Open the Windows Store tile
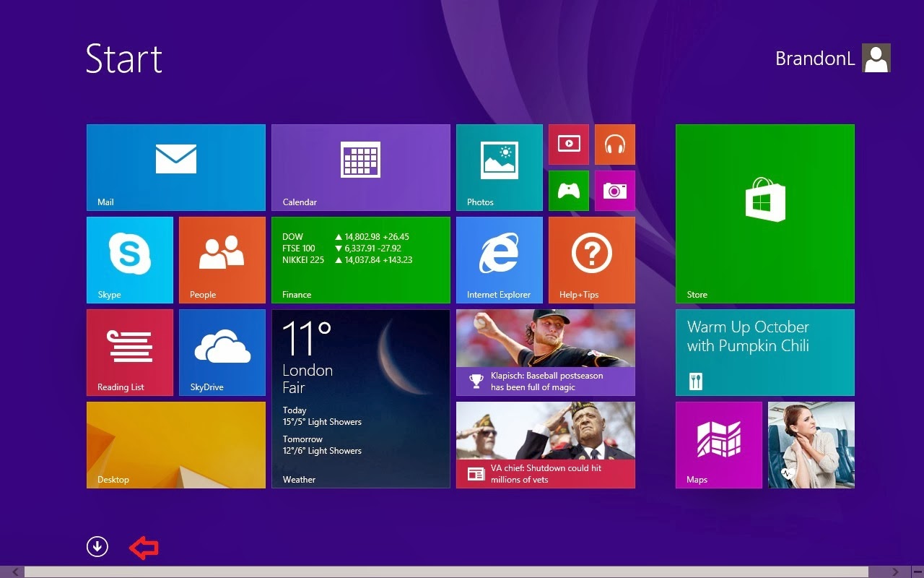This screenshot has width=924, height=578. [x=764, y=213]
